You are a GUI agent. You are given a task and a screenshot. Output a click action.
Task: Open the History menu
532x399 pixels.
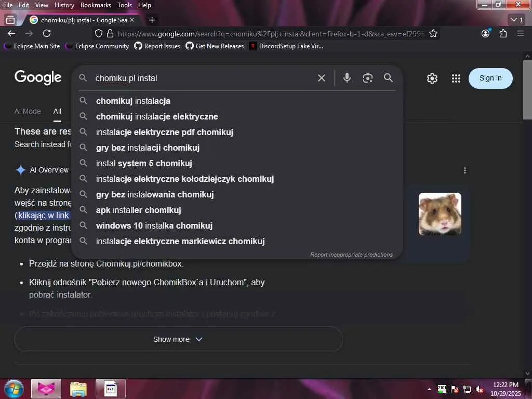64,5
